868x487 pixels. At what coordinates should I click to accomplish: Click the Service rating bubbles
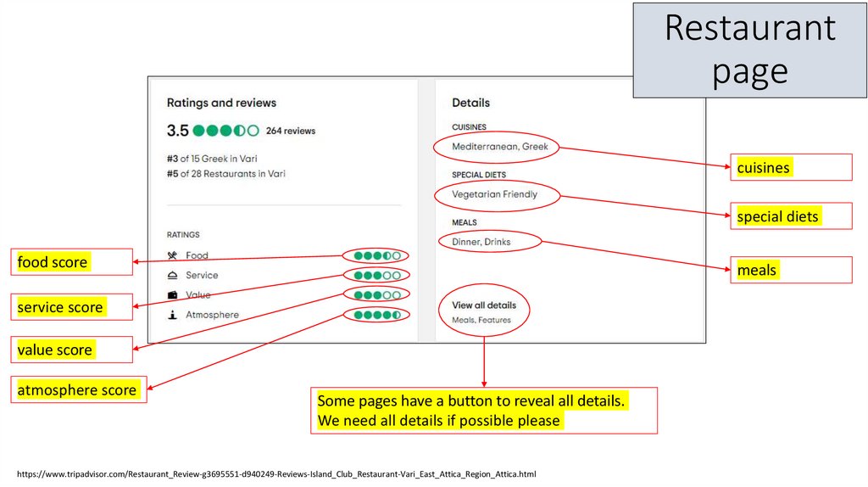[x=377, y=276]
